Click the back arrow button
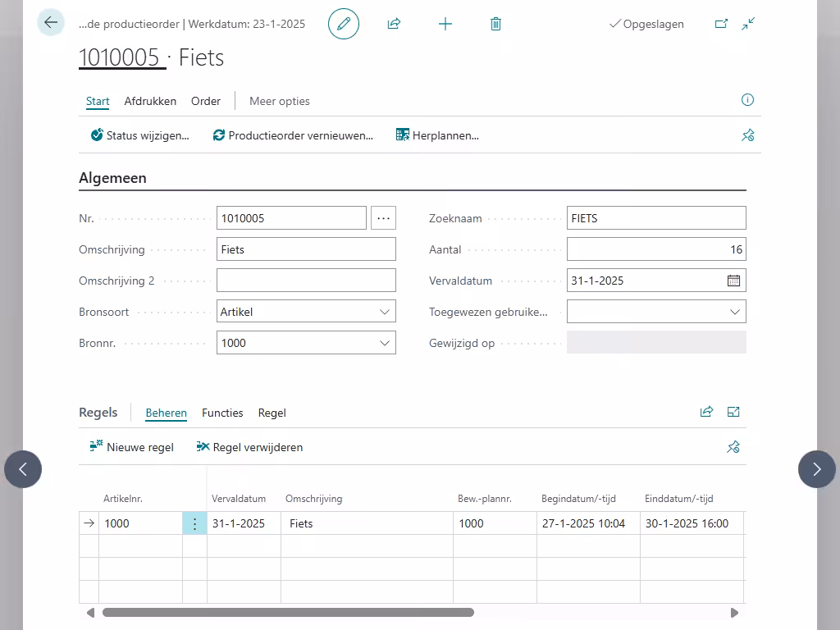This screenshot has height=630, width=840. click(51, 23)
